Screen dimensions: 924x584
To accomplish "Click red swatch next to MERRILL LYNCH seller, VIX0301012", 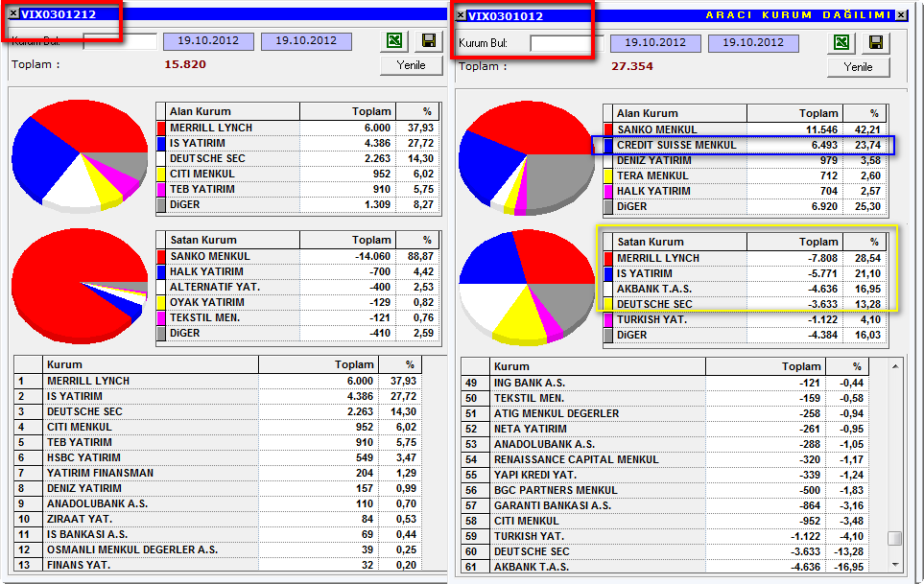I will coord(608,258).
